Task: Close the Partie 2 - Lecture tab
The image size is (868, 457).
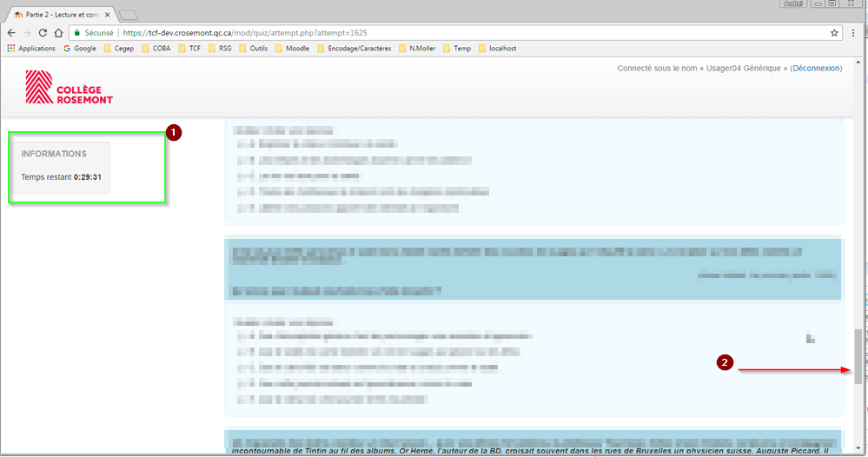Action: (107, 15)
